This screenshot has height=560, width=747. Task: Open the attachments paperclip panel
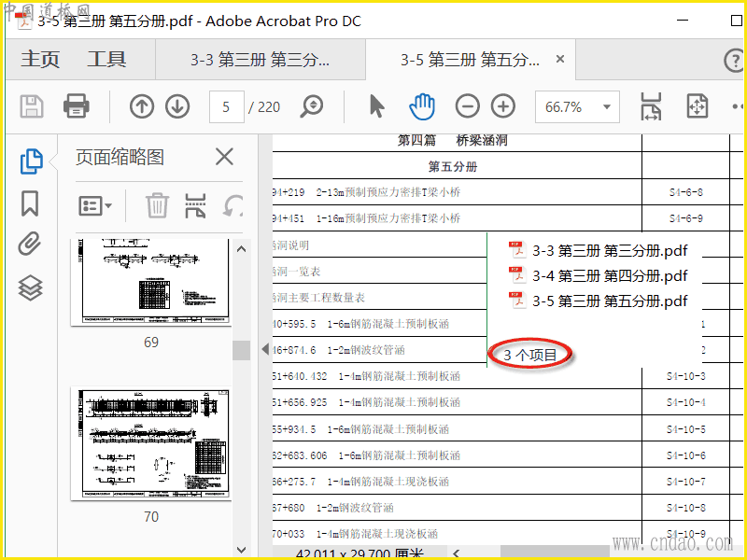pos(30,244)
